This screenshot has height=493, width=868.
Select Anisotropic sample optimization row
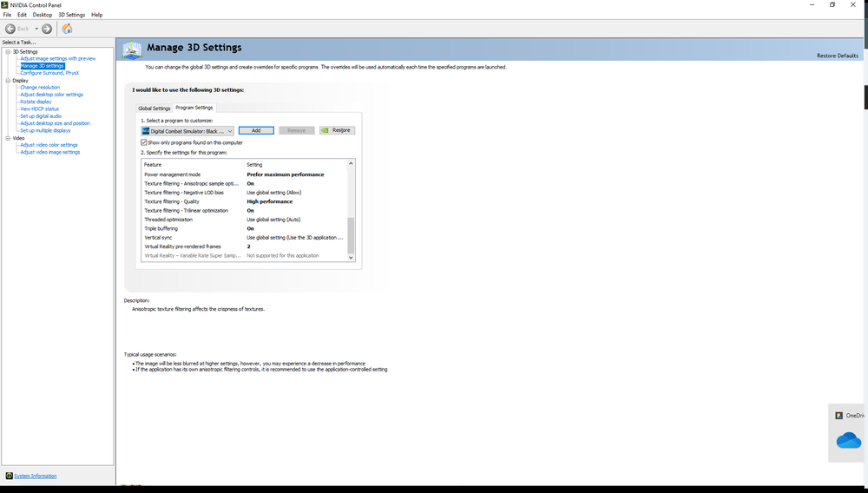click(244, 184)
